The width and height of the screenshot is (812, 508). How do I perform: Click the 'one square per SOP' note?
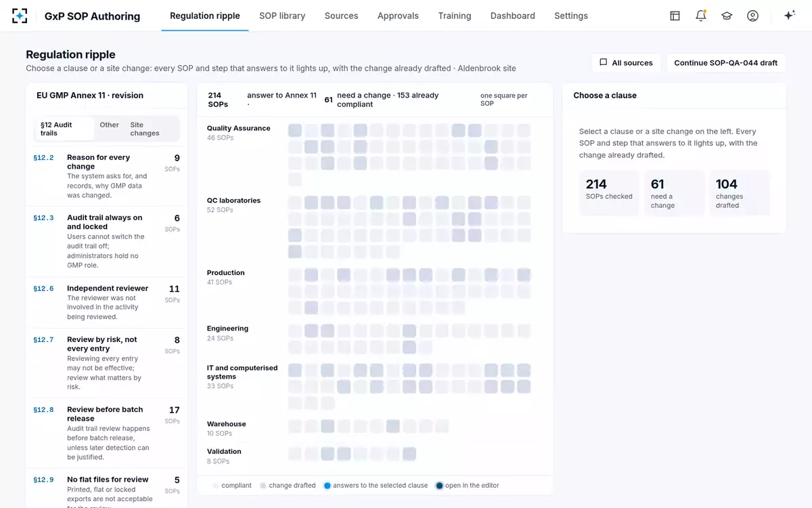click(504, 100)
